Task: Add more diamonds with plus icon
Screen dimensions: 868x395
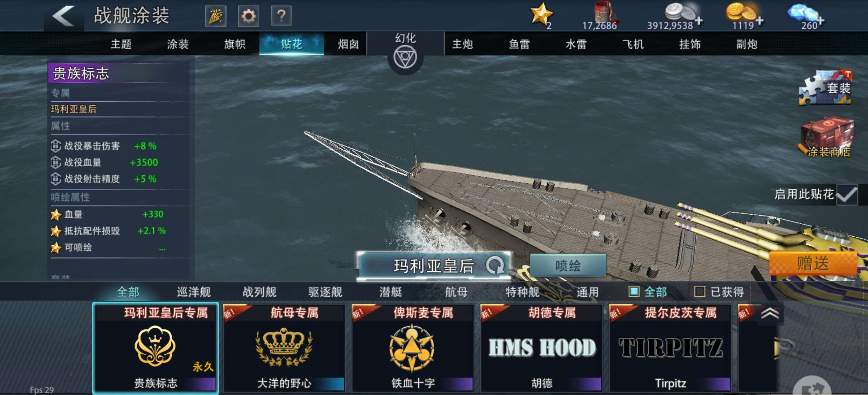Action: pos(821,21)
